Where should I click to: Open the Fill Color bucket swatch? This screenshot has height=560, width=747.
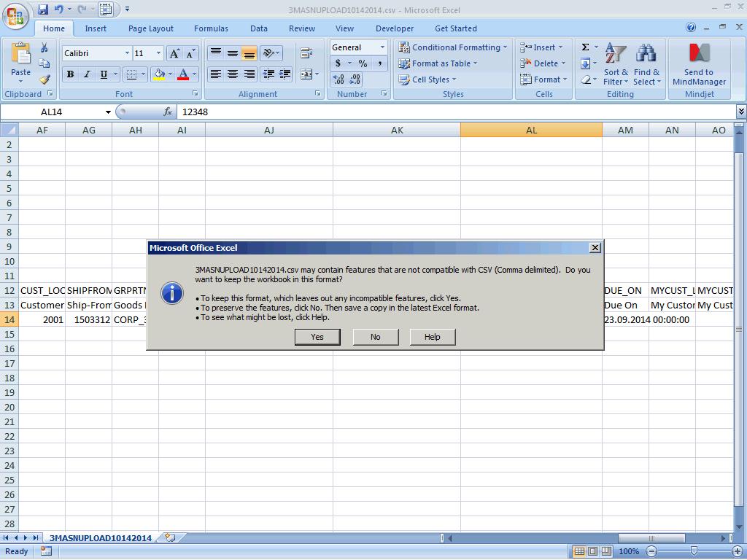coord(159,74)
